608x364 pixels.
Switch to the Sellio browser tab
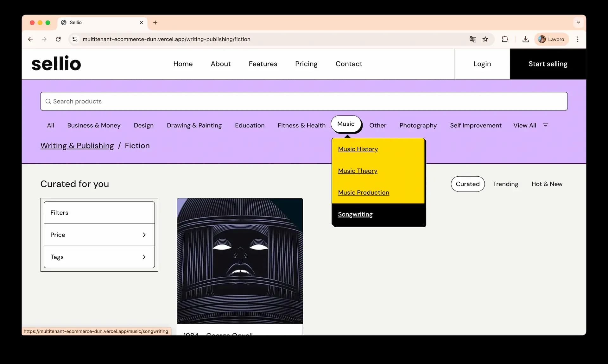coord(95,22)
